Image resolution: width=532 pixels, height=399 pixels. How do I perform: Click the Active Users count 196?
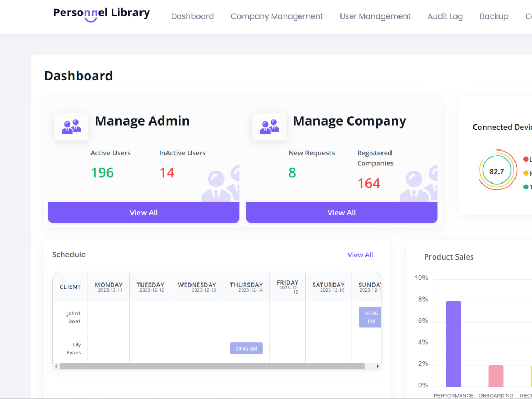click(102, 172)
